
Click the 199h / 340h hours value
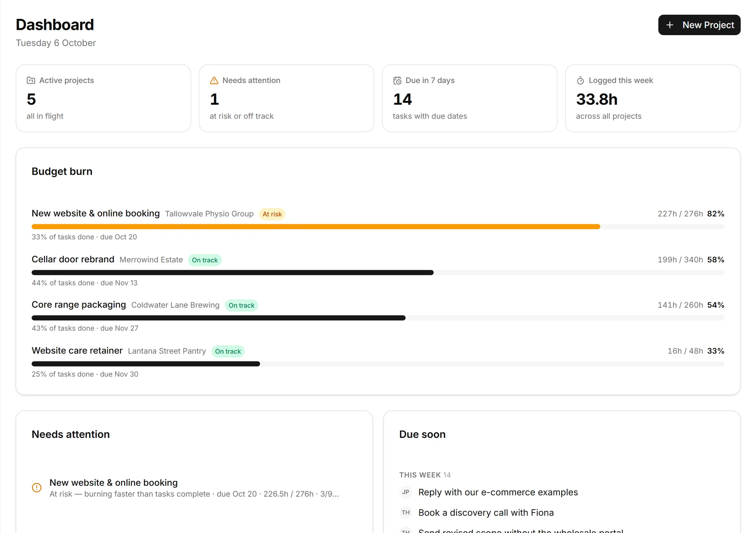pos(680,260)
